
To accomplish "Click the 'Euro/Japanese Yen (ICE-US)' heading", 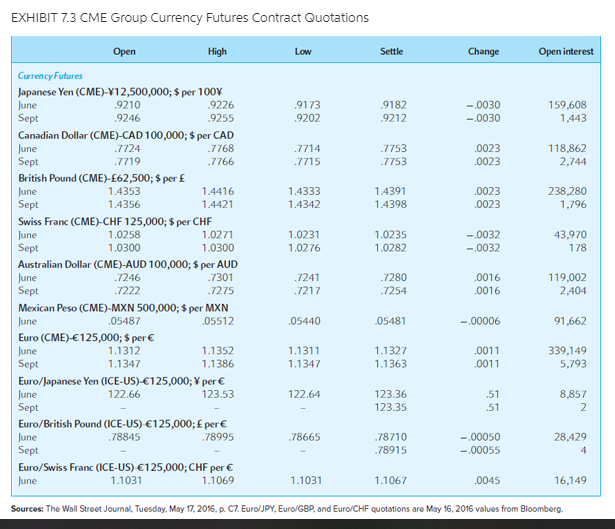I will coord(122,381).
